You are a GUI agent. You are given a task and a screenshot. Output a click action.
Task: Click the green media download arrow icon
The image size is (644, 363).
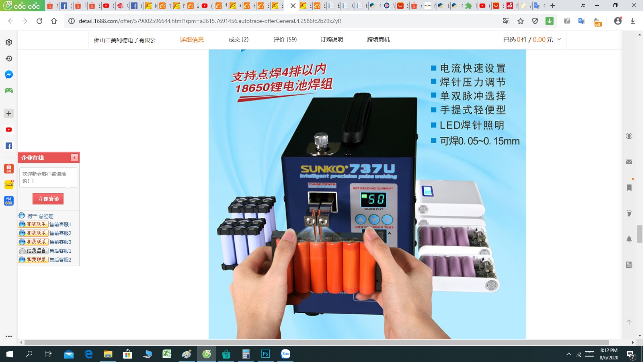point(550,21)
